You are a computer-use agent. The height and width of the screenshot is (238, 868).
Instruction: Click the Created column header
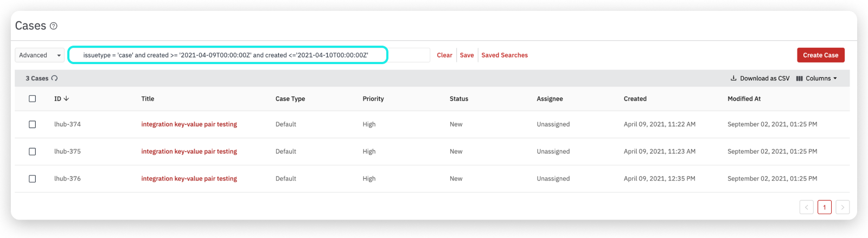click(x=635, y=99)
